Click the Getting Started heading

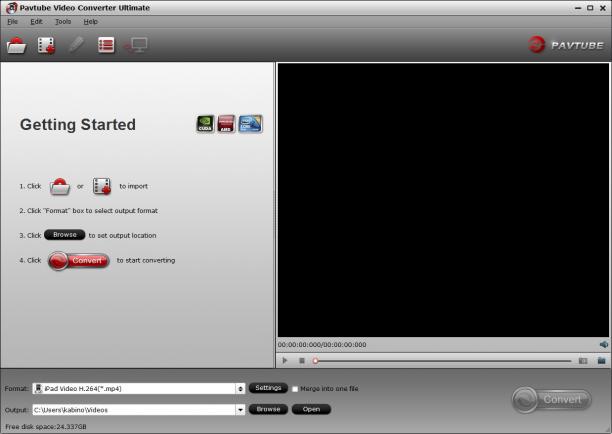point(78,125)
